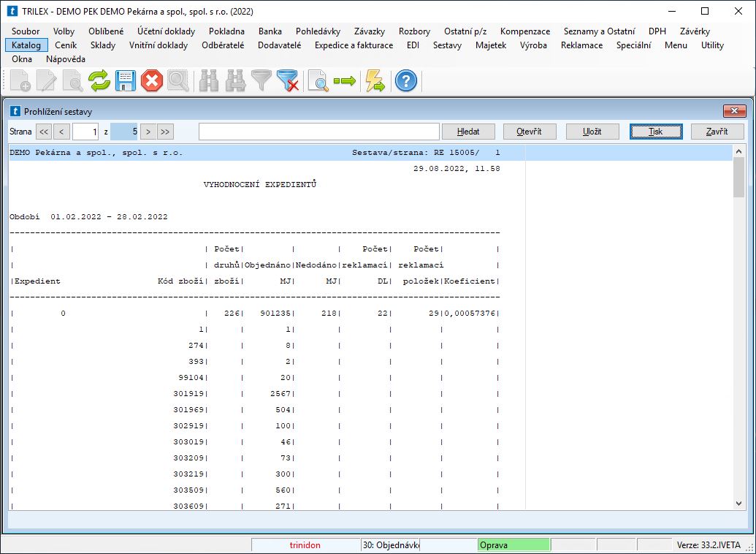Open the Závěrky menu

tap(695, 31)
